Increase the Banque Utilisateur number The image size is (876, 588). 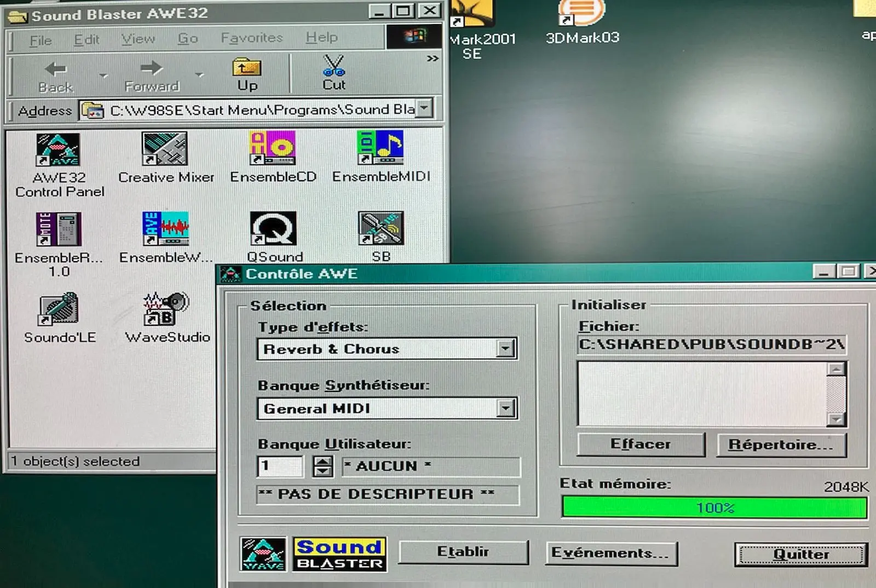[323, 462]
